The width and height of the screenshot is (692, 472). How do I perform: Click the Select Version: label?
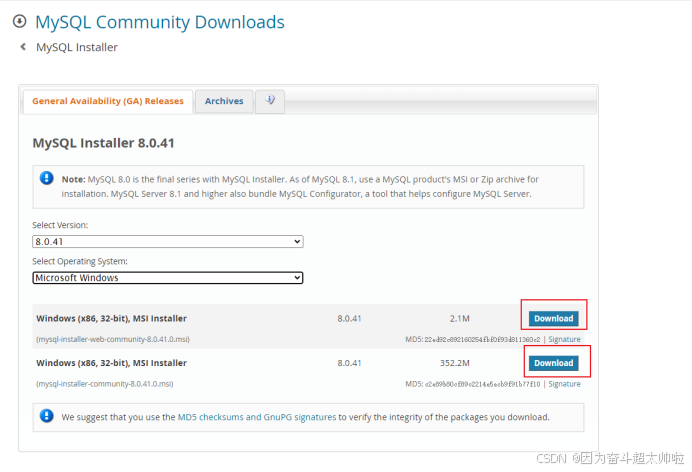[60, 225]
